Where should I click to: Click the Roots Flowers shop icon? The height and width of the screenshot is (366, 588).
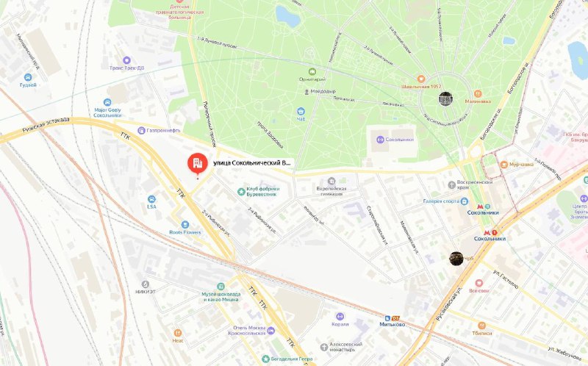tap(185, 224)
